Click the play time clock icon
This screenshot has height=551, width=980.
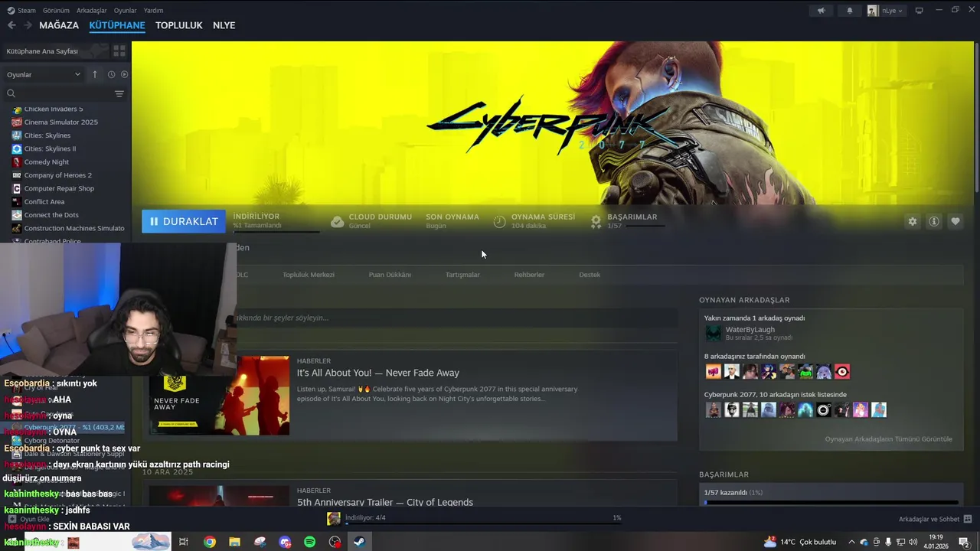pyautogui.click(x=499, y=221)
